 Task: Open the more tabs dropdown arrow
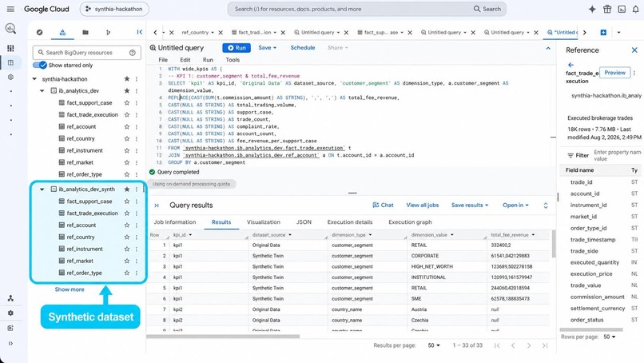pyautogui.click(x=618, y=32)
